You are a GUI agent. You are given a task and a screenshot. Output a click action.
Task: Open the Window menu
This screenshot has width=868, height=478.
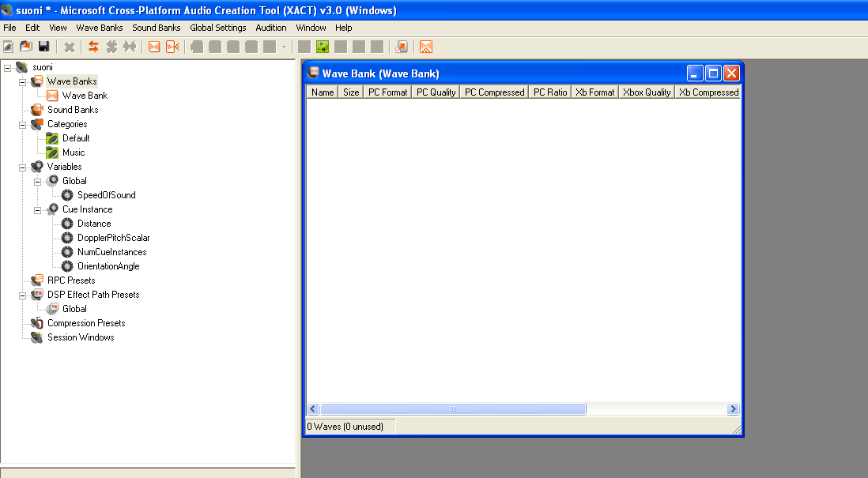click(311, 28)
